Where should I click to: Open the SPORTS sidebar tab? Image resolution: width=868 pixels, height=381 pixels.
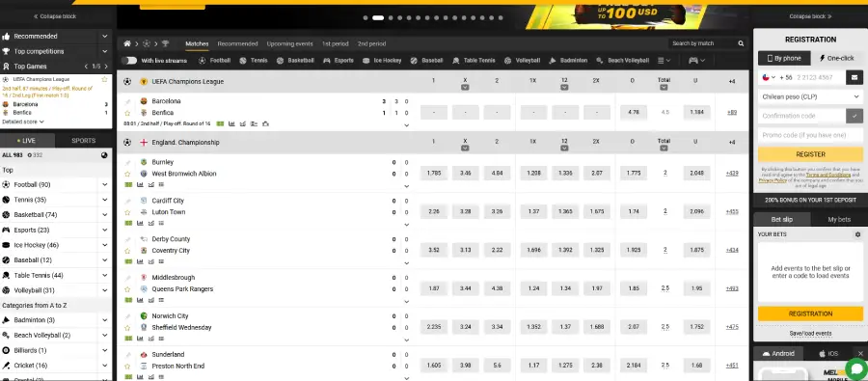pyautogui.click(x=84, y=141)
